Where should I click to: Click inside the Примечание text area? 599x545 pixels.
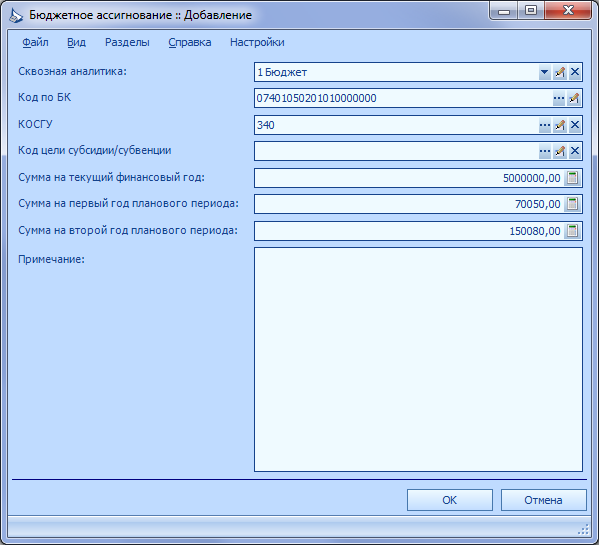[x=418, y=359]
